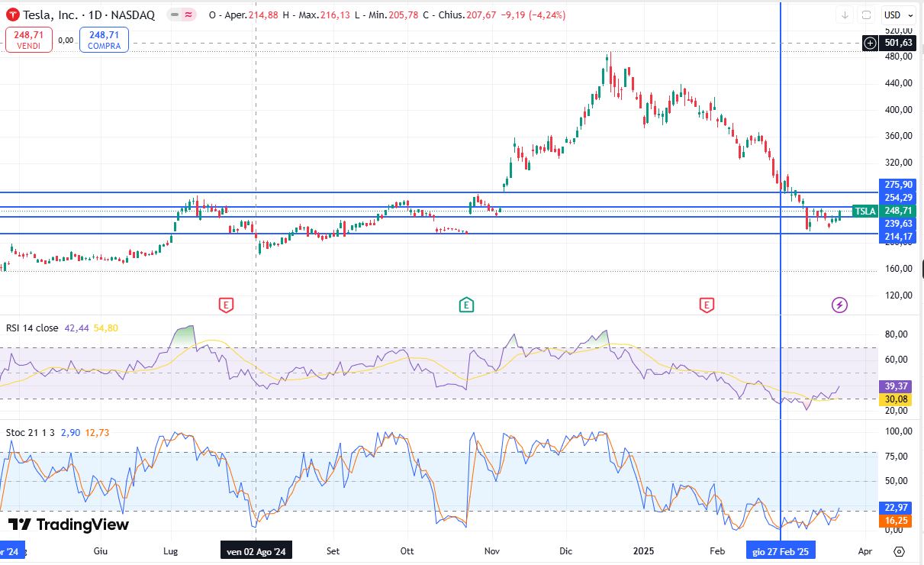This screenshot has height=565, width=924.
Task: Click the minus indicator in symbol status pill
Action: point(175,15)
